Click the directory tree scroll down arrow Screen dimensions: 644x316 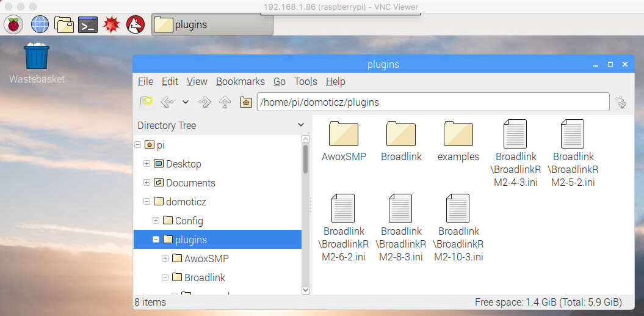pos(305,290)
